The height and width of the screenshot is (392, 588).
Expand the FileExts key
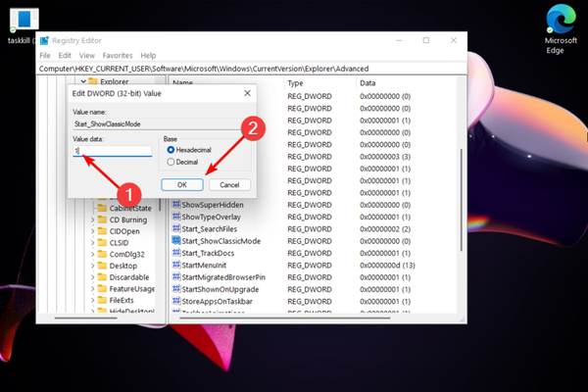coord(93,300)
